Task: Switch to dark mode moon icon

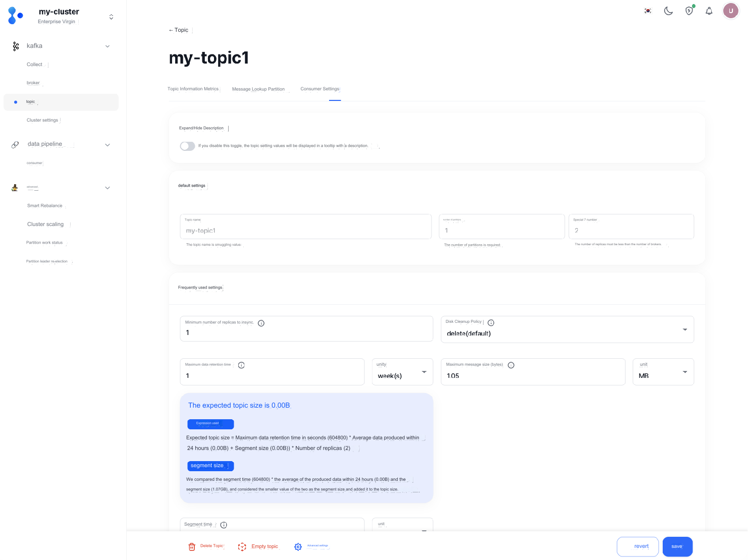Action: click(x=668, y=11)
